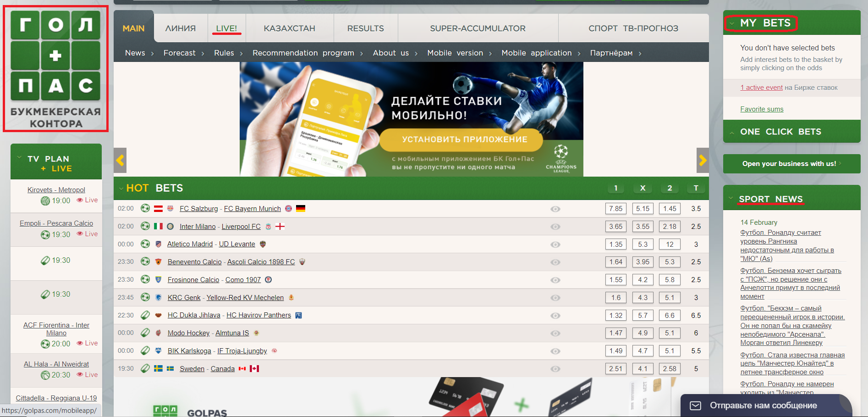The image size is (868, 417).
Task: Toggle eye icon for Atletico Madrid match
Action: point(555,245)
